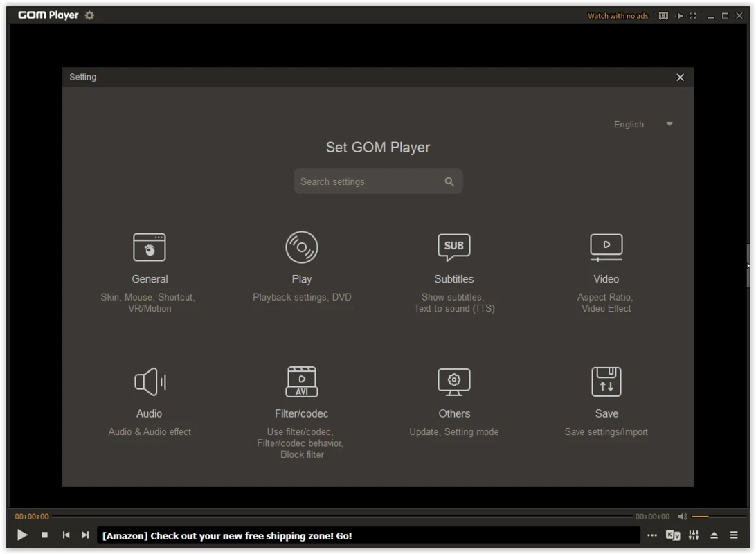Click the Search settings input field
The image size is (756, 554).
[370, 181]
